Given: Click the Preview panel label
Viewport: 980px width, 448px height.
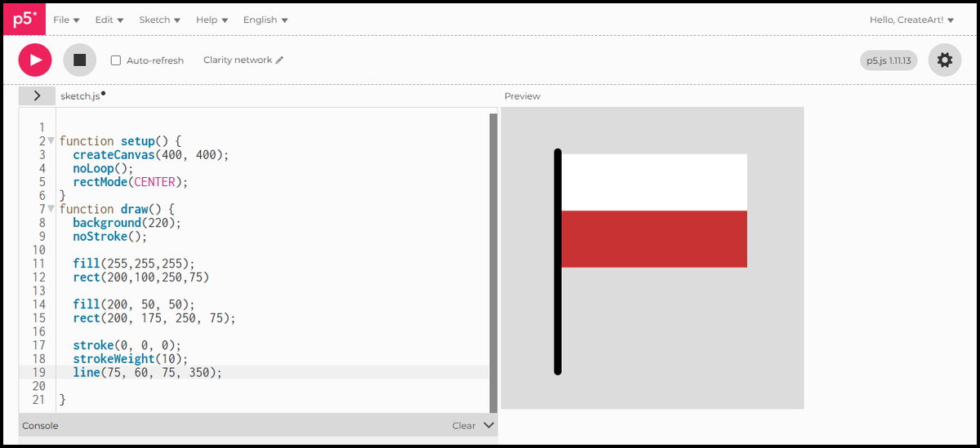Looking at the screenshot, I should point(523,96).
